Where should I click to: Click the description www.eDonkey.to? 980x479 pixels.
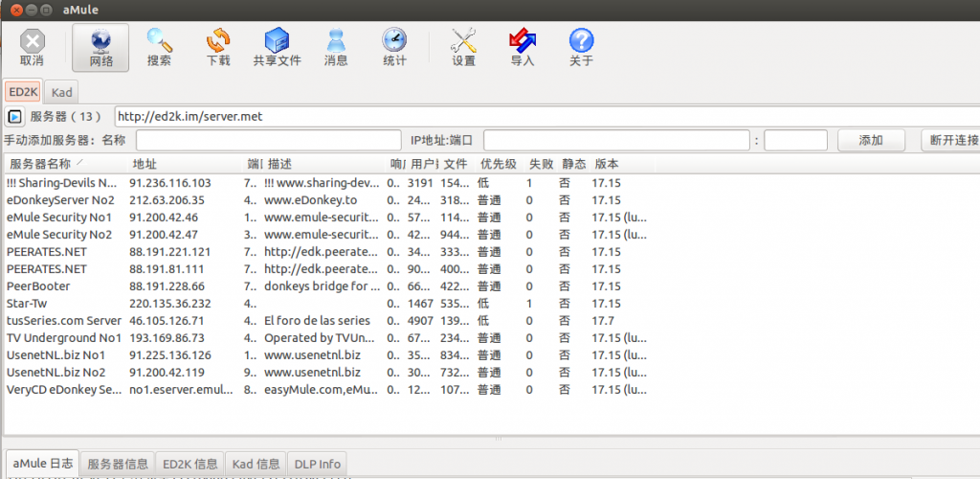pos(310,200)
